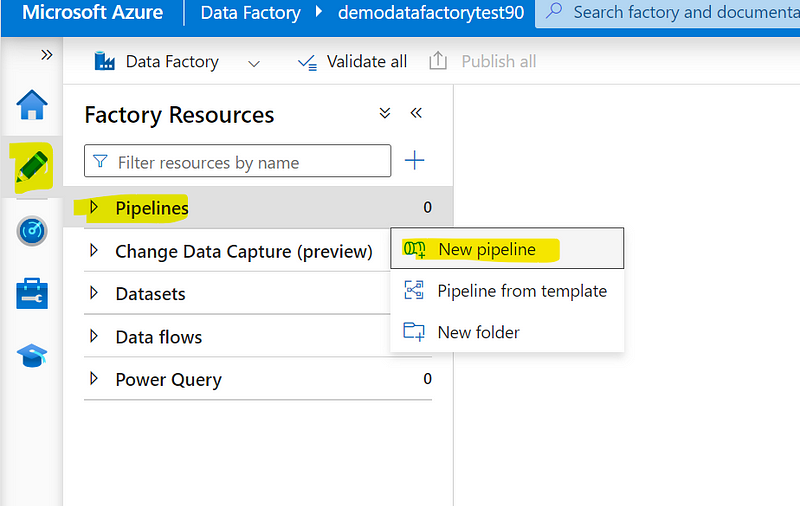Screen dimensions: 800x506
Task: Select the Data flows label
Action: 159,337
